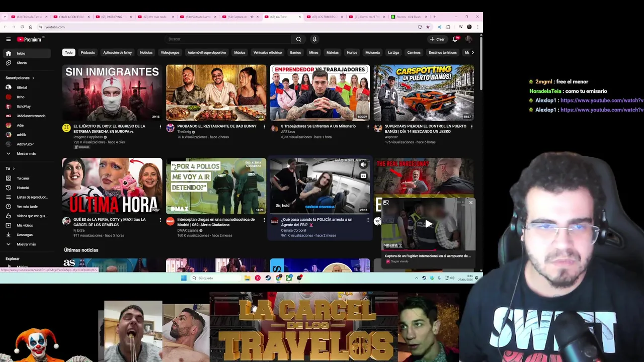Screen dimensions: 644x362
Task: Play the miniplayer video
Action: (428, 224)
